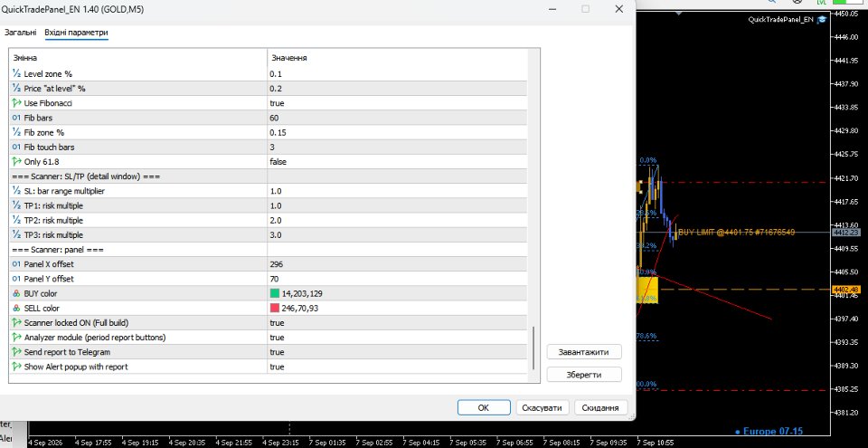Click the orange 4402.48 price tag on chart axis
868x448 pixels.
pos(845,290)
